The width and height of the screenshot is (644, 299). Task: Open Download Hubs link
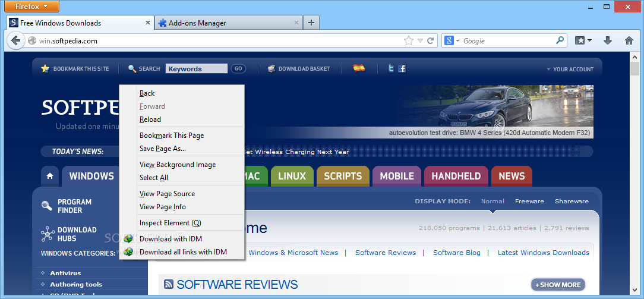pos(69,234)
